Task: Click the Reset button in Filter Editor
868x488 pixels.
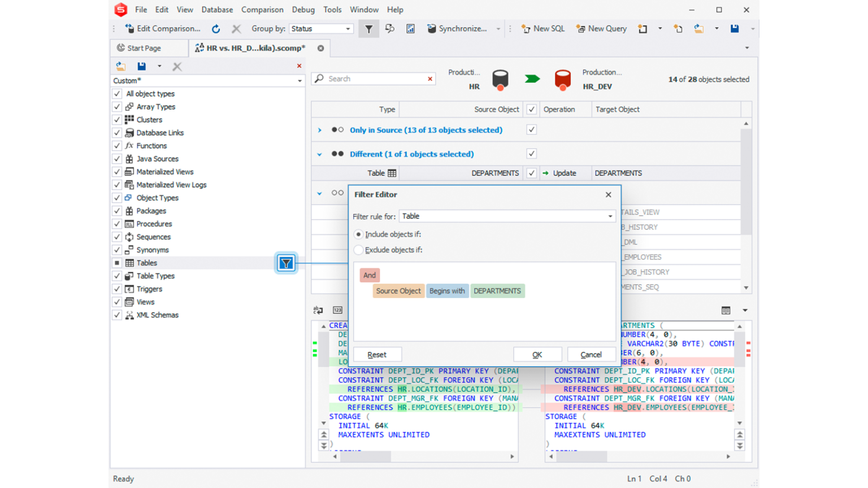Action: [x=377, y=354]
